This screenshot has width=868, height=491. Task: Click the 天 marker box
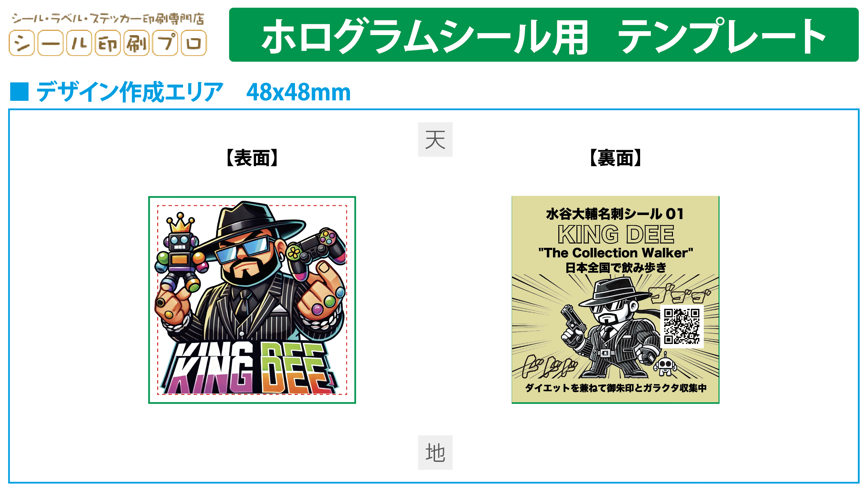click(435, 140)
